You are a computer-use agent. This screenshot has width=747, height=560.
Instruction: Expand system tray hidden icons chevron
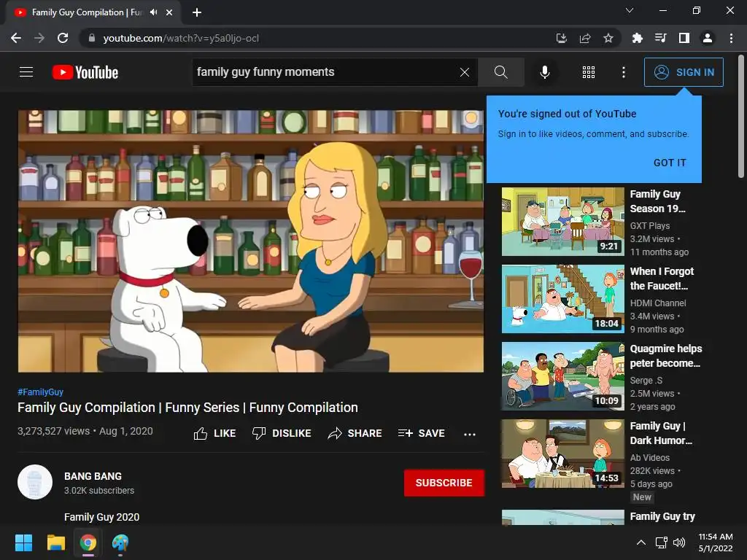pos(641,542)
